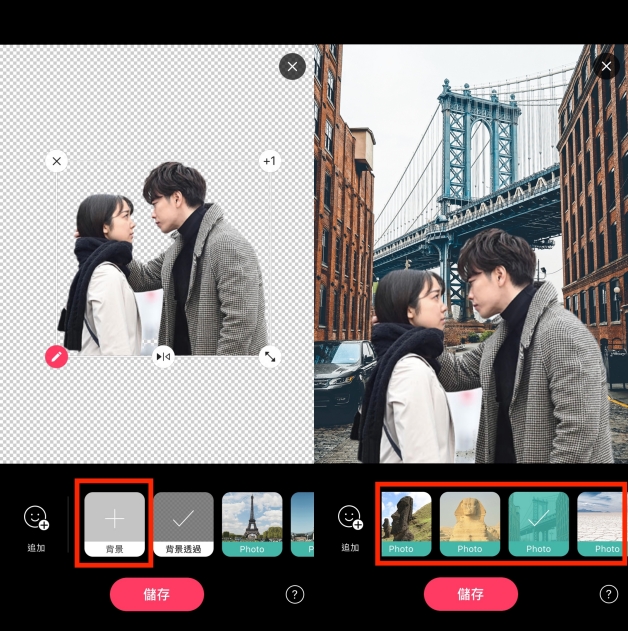The image size is (628, 631).
Task: Tap the 追加 smiley icon in the right screen
Action: pyautogui.click(x=350, y=518)
